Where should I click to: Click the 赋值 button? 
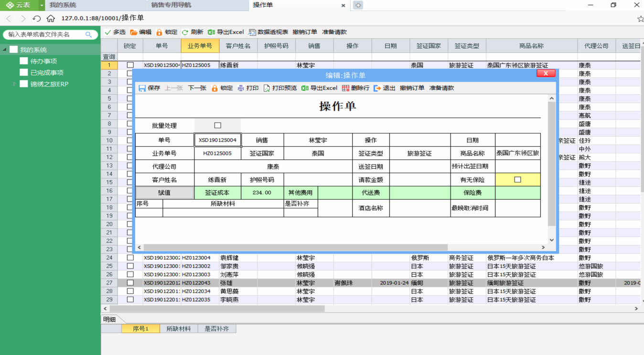click(x=164, y=193)
